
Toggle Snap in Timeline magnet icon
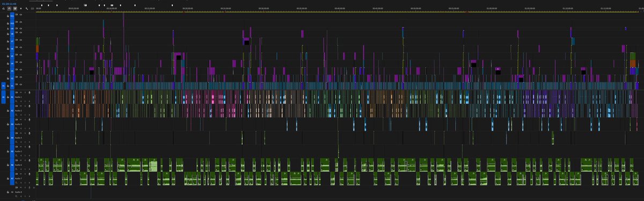(9, 9)
